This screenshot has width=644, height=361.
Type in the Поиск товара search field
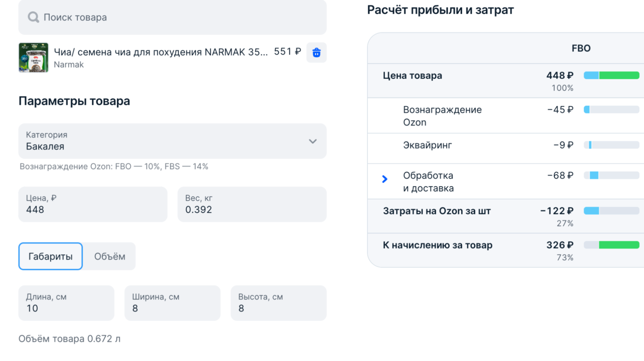182,17
